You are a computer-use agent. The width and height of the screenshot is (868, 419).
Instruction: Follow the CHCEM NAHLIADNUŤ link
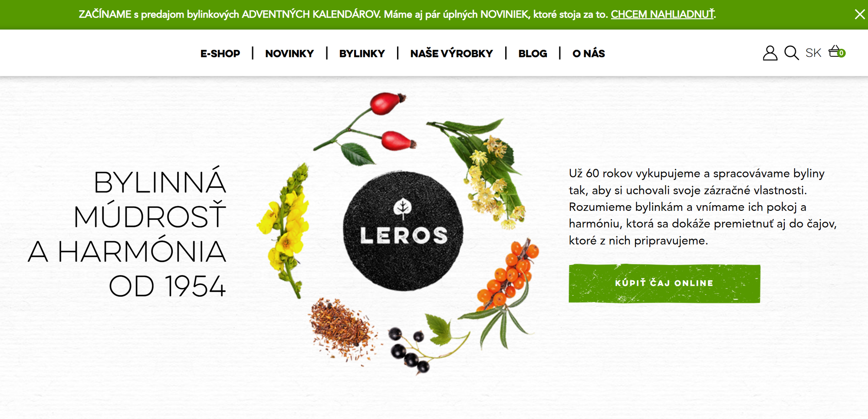[662, 14]
